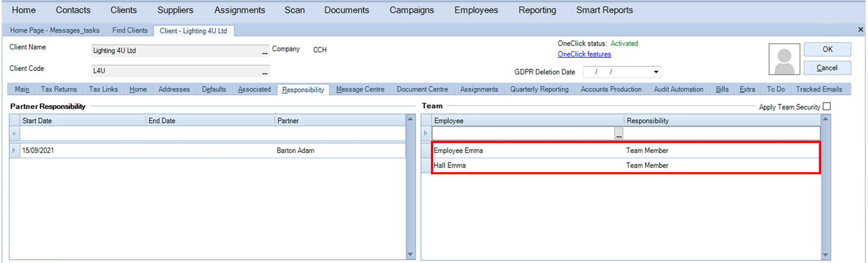This screenshot has width=868, height=263.
Task: Open the Main tab
Action: tap(22, 89)
